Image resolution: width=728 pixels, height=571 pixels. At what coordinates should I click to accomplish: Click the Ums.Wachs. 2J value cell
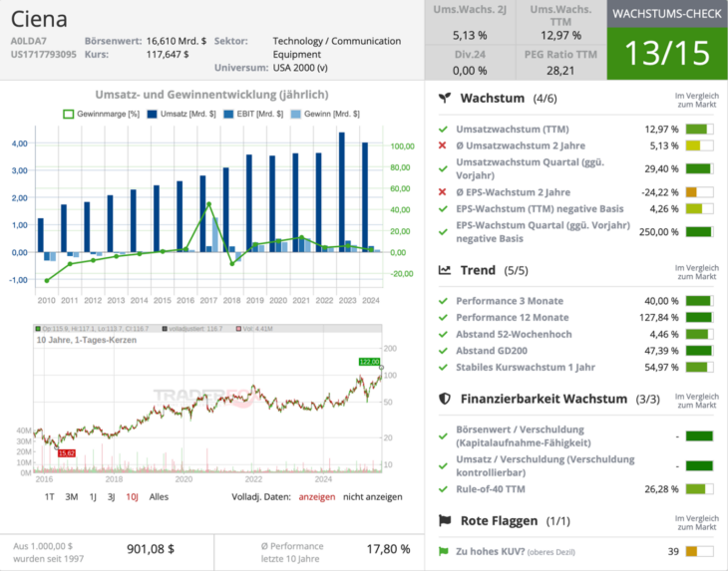pyautogui.click(x=470, y=35)
